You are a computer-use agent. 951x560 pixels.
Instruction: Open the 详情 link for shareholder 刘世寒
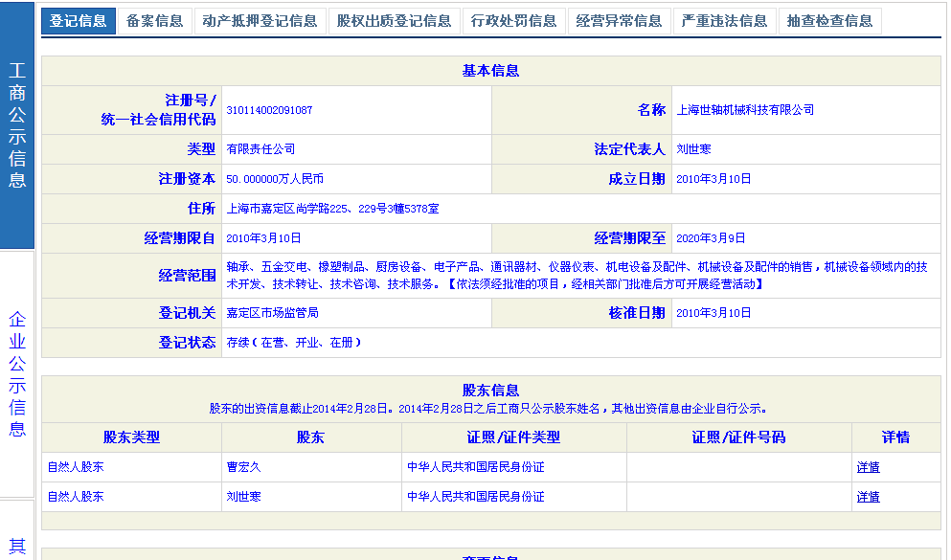(x=868, y=497)
